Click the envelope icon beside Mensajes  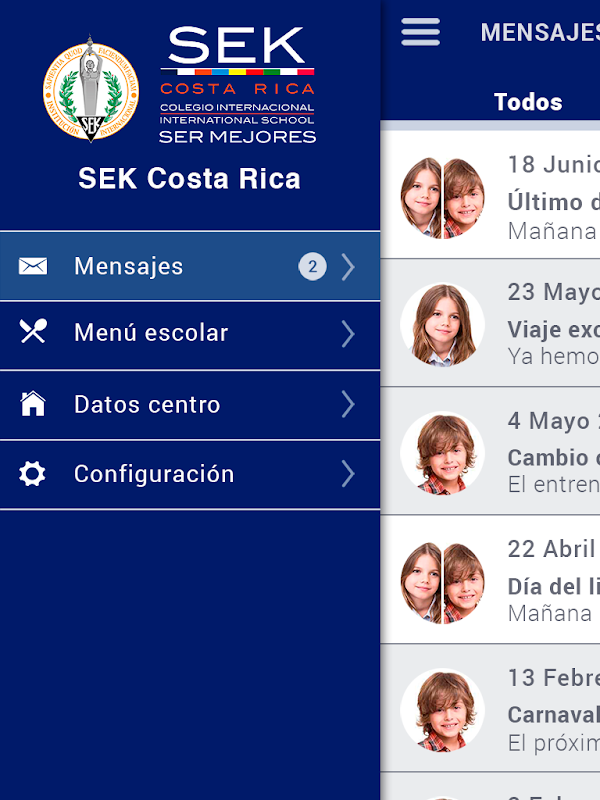(x=33, y=266)
